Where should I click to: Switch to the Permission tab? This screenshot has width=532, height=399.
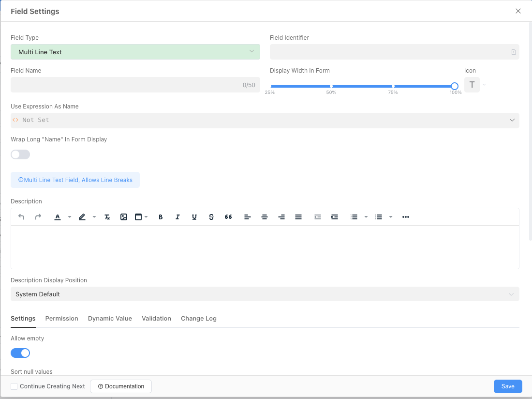[61, 319]
